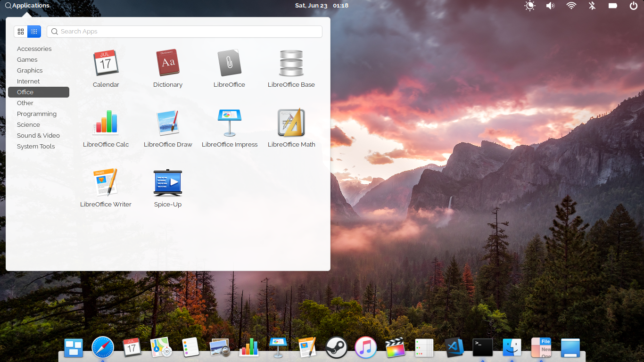Select the Other category
Screen dimensions: 644x362
point(39,103)
